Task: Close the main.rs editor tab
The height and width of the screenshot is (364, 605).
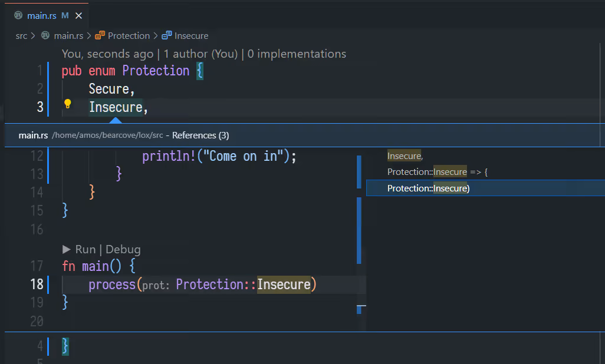Action: (x=79, y=15)
